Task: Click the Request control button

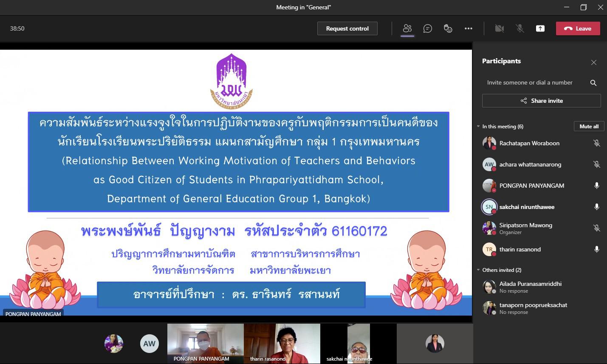Action: (x=347, y=28)
